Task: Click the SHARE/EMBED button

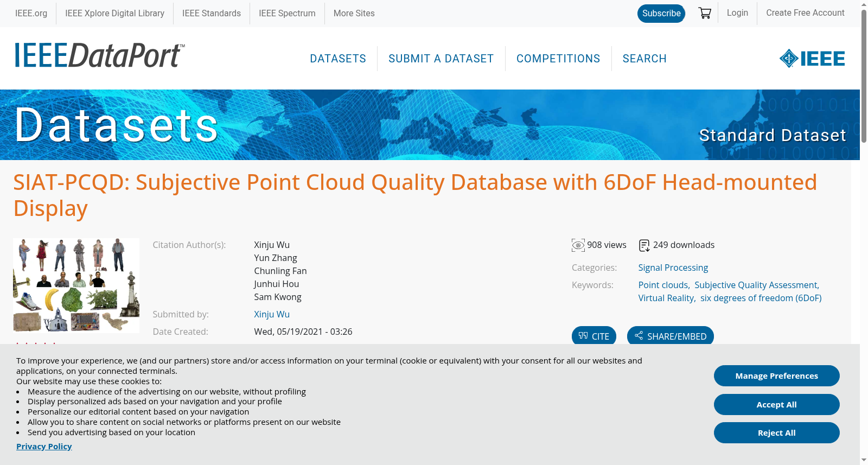Action: point(671,336)
